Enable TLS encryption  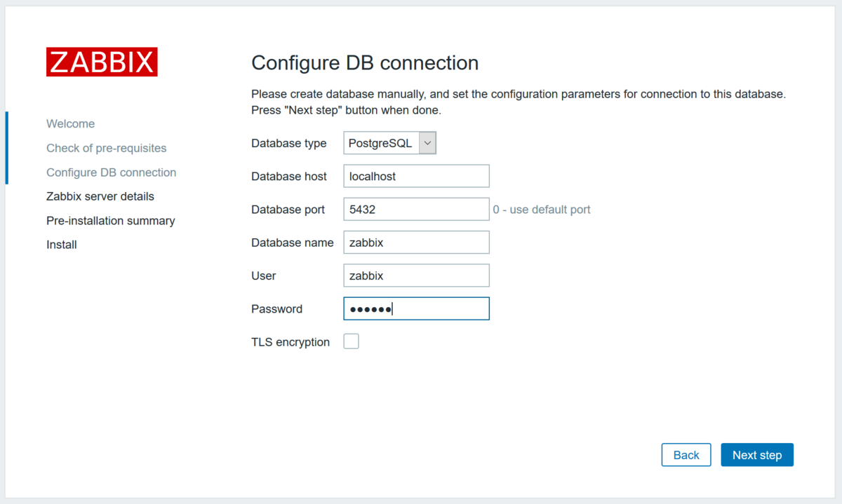(351, 341)
